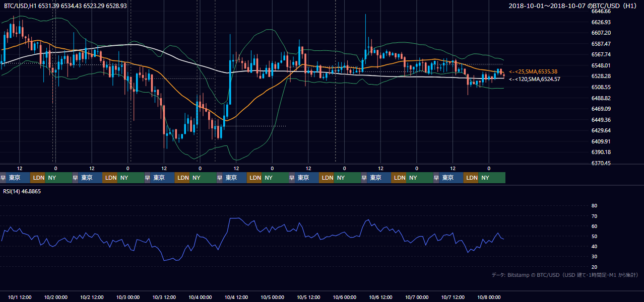Select the 120 SMA 6524.57 label
Image resolution: width=644 pixels, height=302 pixels.
[534, 79]
